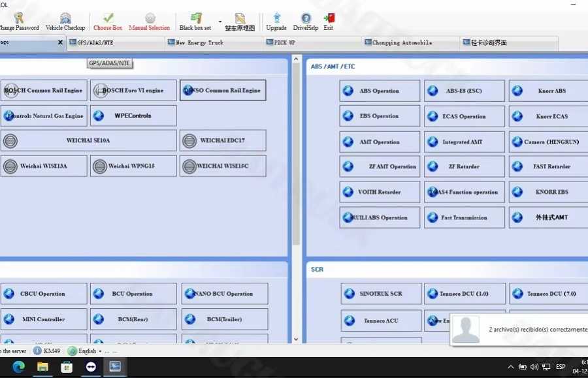Click the Upgrade toolbar icon
The image size is (588, 378).
pyautogui.click(x=276, y=22)
